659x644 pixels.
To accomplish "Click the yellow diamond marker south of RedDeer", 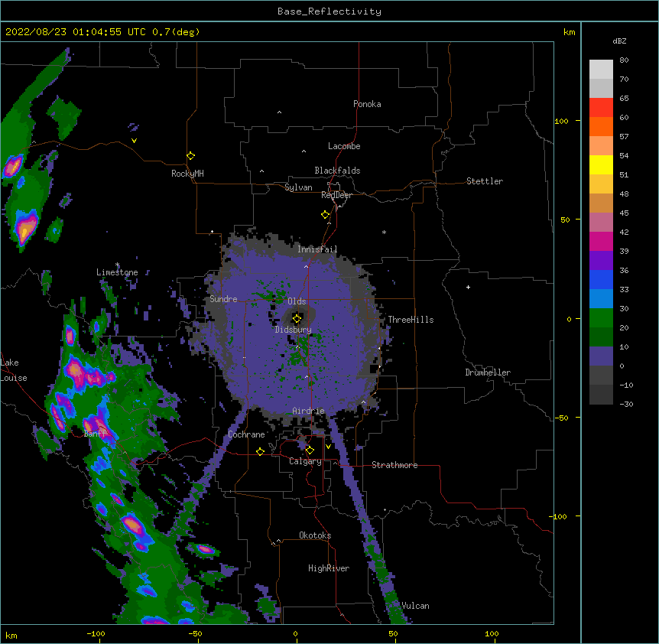I will (326, 215).
